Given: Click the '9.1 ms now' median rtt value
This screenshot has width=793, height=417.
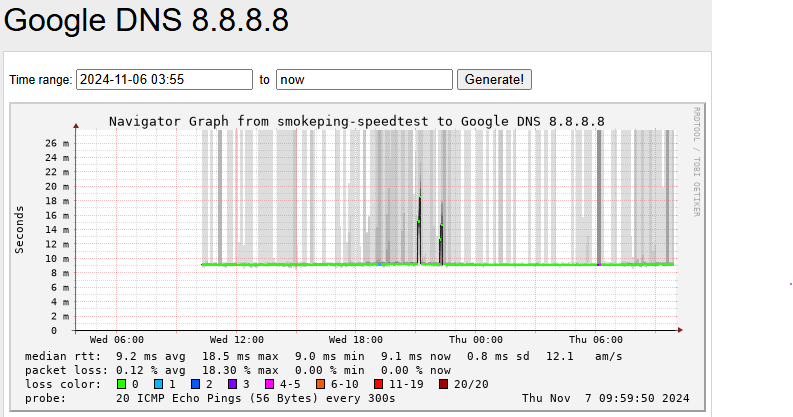Looking at the screenshot, I should [x=416, y=356].
